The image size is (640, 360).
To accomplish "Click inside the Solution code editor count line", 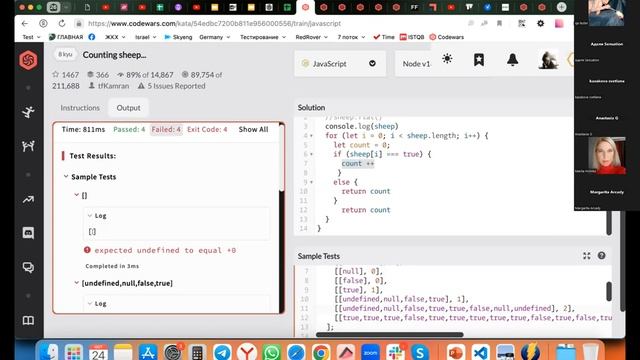I will [x=358, y=164].
